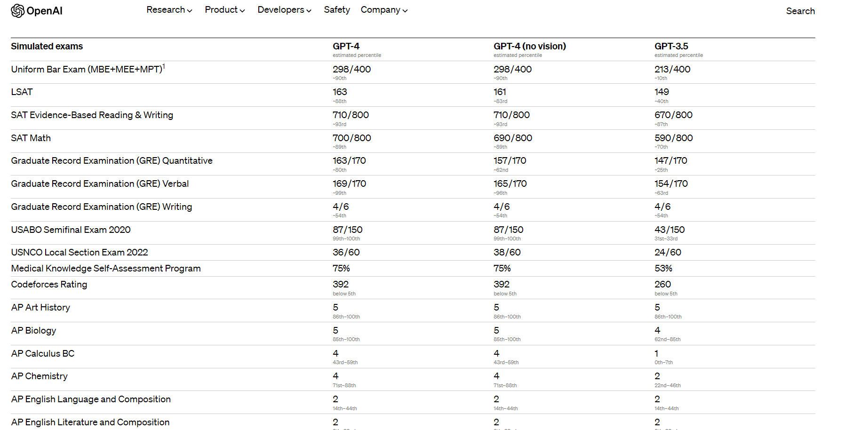Select the 'Codeforces Rating' row label
This screenshot has height=430, width=868.
click(x=49, y=284)
